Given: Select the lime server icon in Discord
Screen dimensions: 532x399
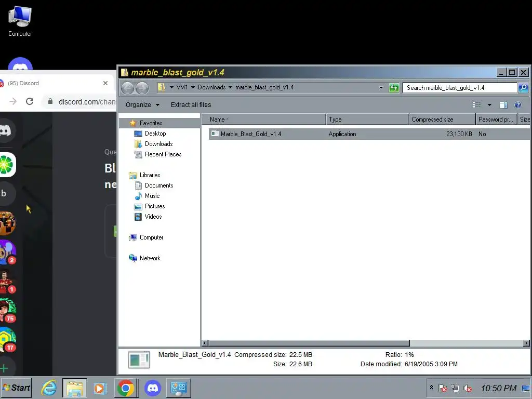Looking at the screenshot, I should (7, 165).
